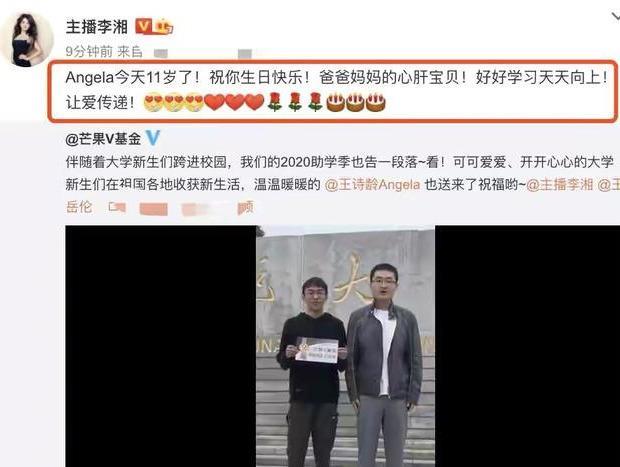Image resolution: width=620 pixels, height=467 pixels.
Task: Click the small icon after 岳伦
Action: point(117,207)
